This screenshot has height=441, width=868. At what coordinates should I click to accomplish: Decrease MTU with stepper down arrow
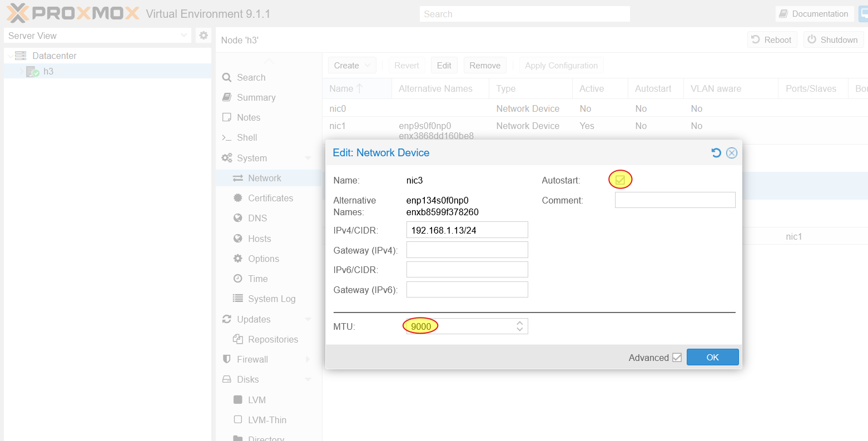click(519, 329)
